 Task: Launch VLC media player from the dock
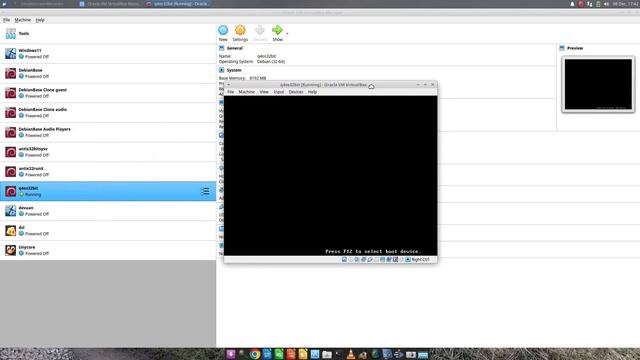(351, 354)
